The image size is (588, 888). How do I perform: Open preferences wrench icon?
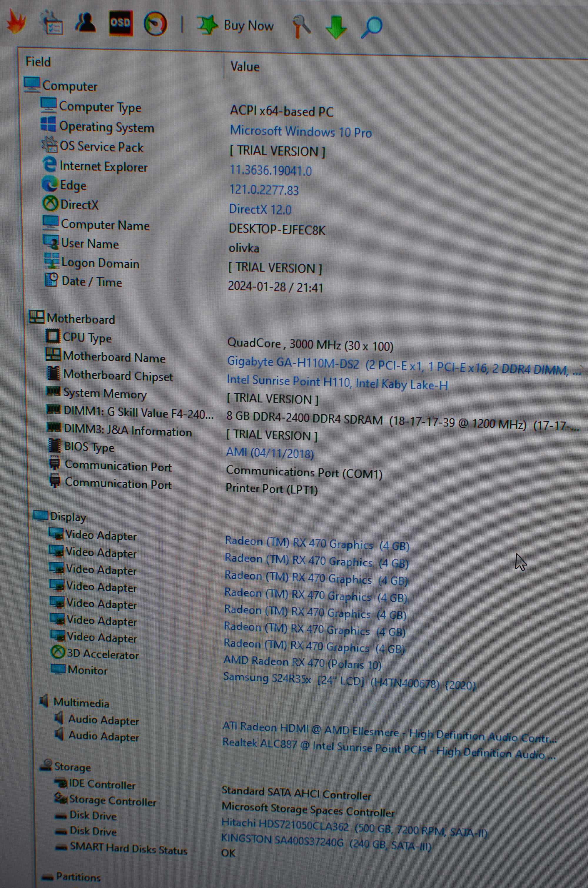click(x=301, y=26)
